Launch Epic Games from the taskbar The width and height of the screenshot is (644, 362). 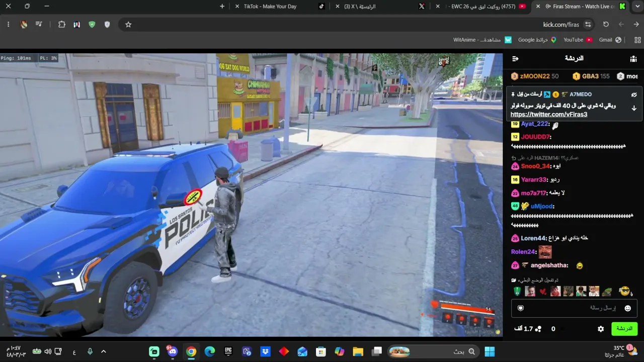coord(228,351)
